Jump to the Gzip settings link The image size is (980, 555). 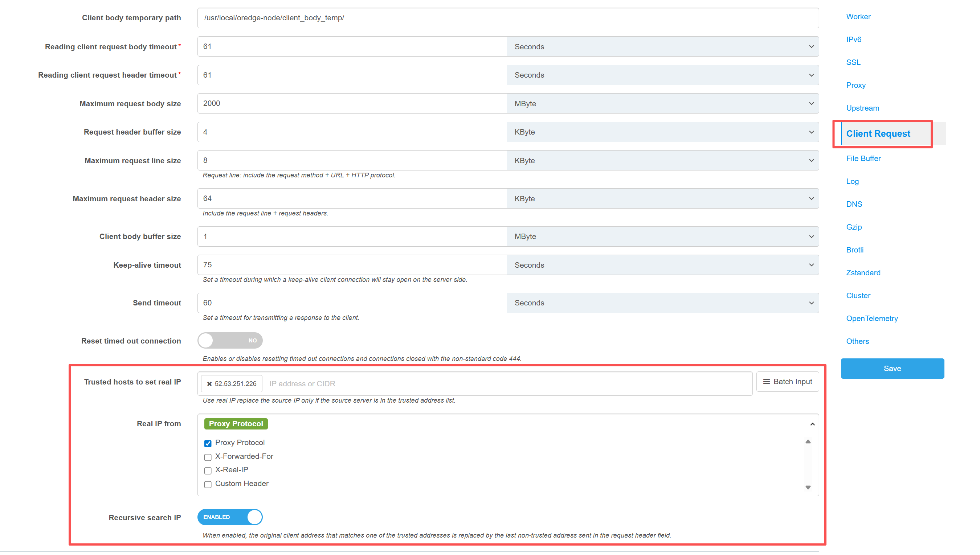coord(853,227)
